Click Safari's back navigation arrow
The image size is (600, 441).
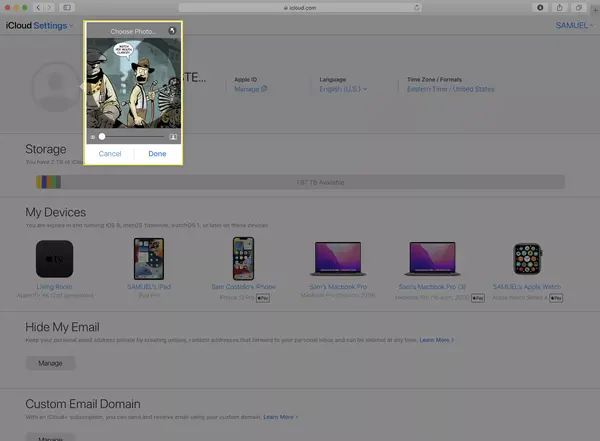38,7
